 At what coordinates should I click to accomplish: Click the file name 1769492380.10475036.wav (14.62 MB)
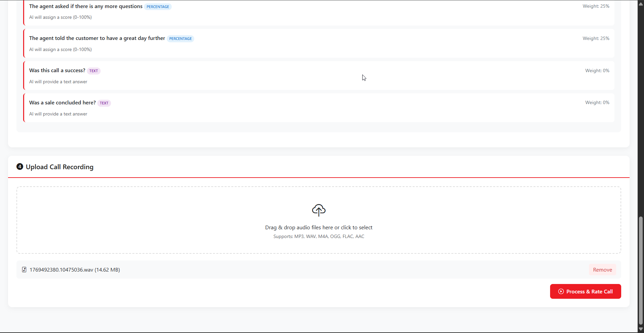pyautogui.click(x=75, y=270)
